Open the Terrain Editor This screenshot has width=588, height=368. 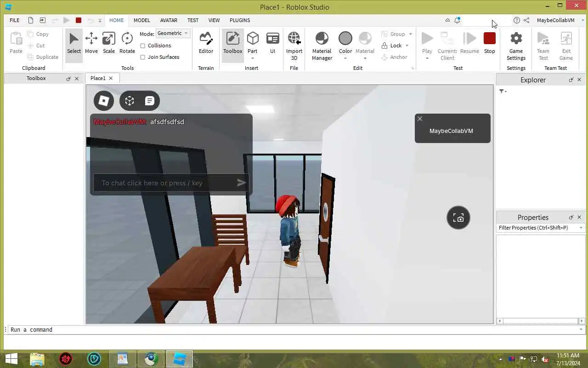click(206, 44)
